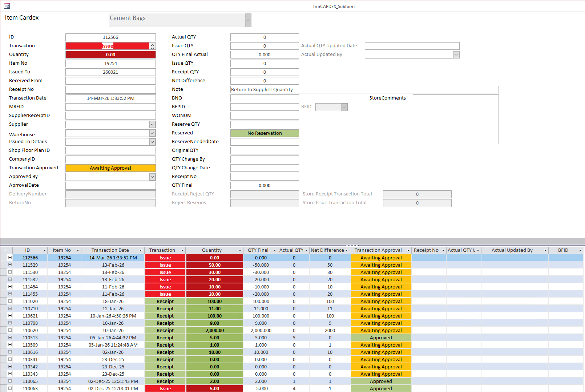Click the Quantity field showing 0.00
The image size is (585, 392).
click(110, 54)
